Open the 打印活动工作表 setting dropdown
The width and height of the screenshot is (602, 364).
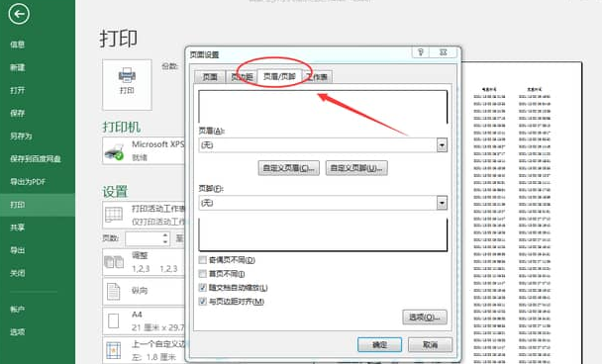coord(144,215)
